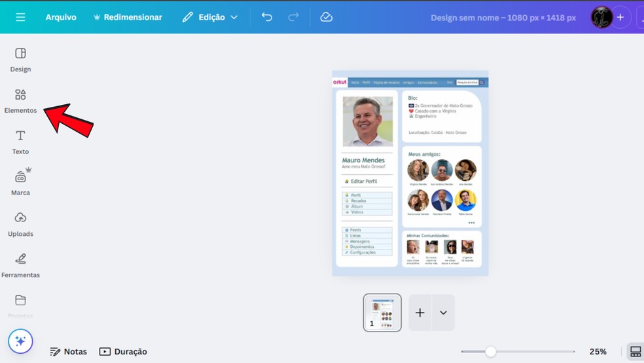This screenshot has width=644, height=363.
Task: Open the hamburger main menu
Action: 20,17
